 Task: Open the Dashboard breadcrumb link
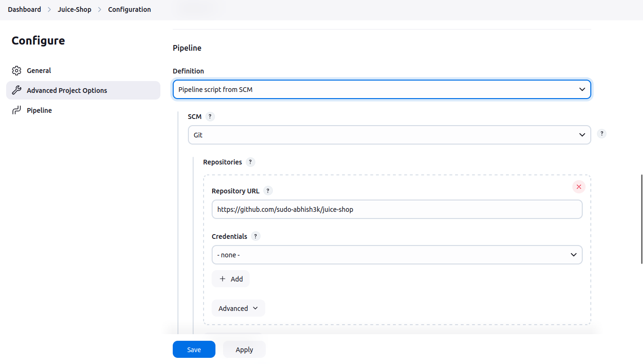24,9
